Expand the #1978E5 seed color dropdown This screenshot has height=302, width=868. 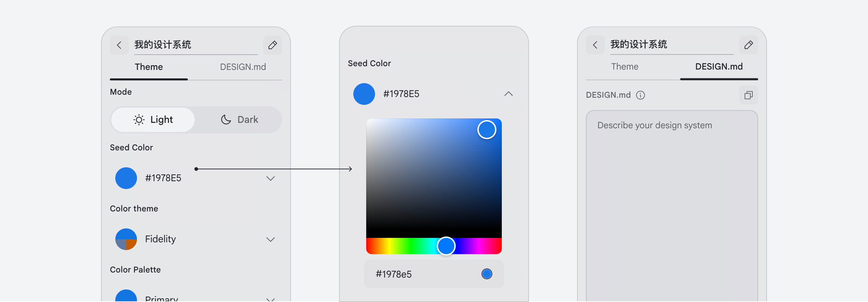270,178
